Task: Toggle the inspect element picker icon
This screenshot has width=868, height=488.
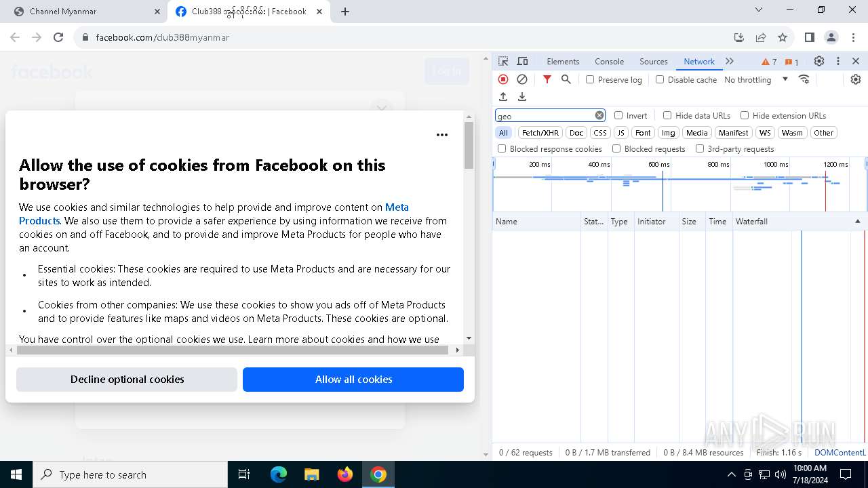Action: click(x=503, y=61)
